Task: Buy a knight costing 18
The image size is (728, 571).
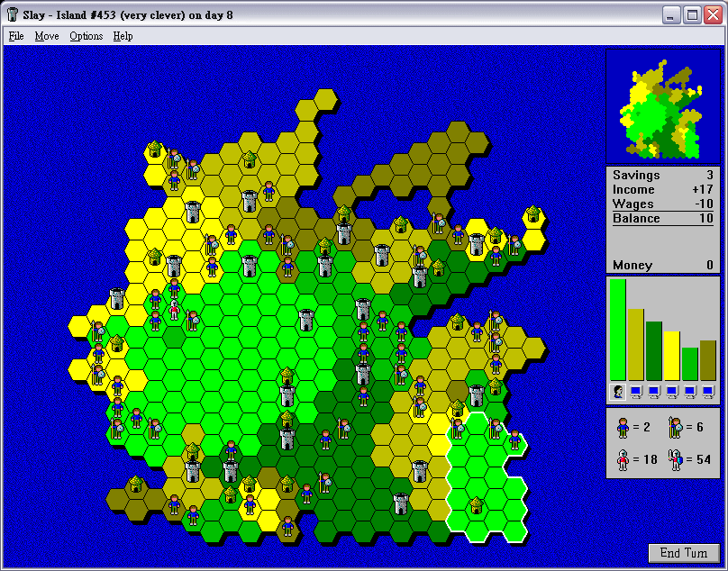Action: tap(623, 460)
